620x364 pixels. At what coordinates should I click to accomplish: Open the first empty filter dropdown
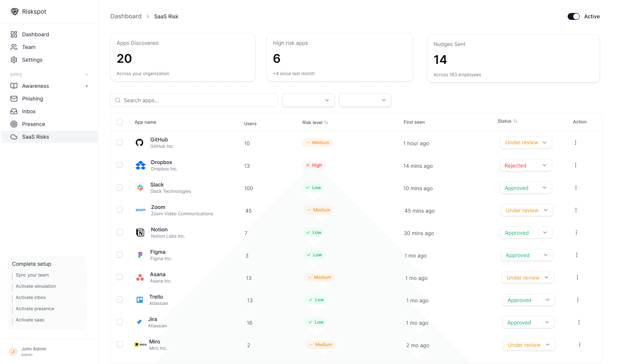point(308,100)
